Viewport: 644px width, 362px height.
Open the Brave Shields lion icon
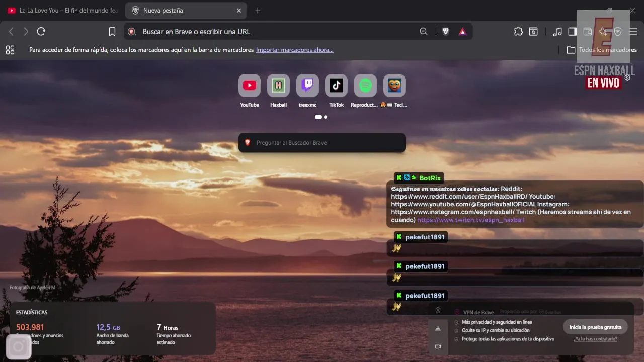tap(445, 32)
